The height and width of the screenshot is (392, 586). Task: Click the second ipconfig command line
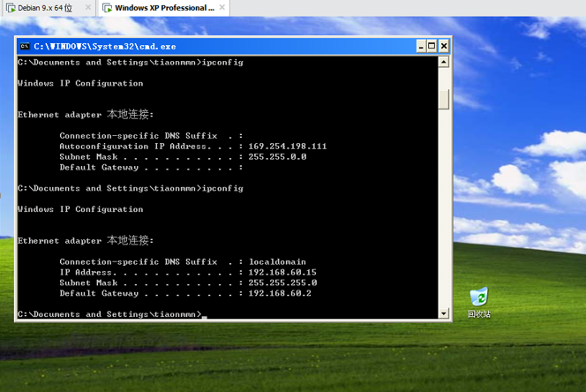tap(130, 189)
